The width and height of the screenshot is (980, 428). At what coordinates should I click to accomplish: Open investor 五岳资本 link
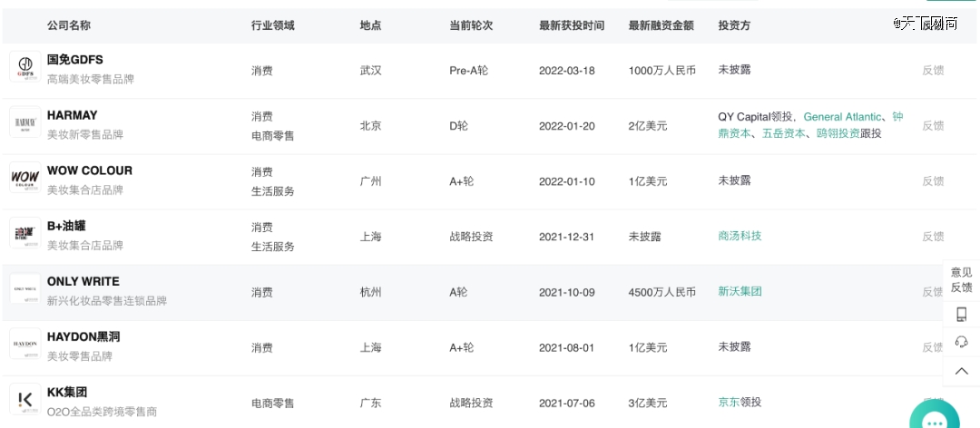tap(783, 133)
